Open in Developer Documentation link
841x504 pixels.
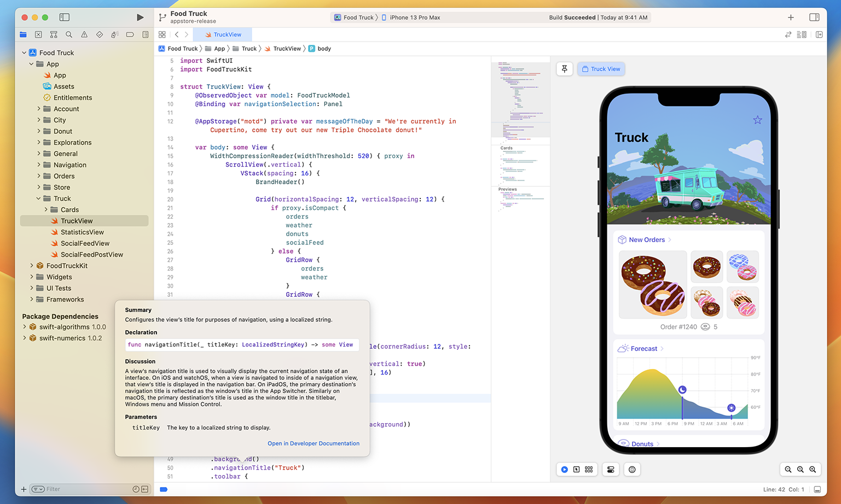click(x=313, y=443)
